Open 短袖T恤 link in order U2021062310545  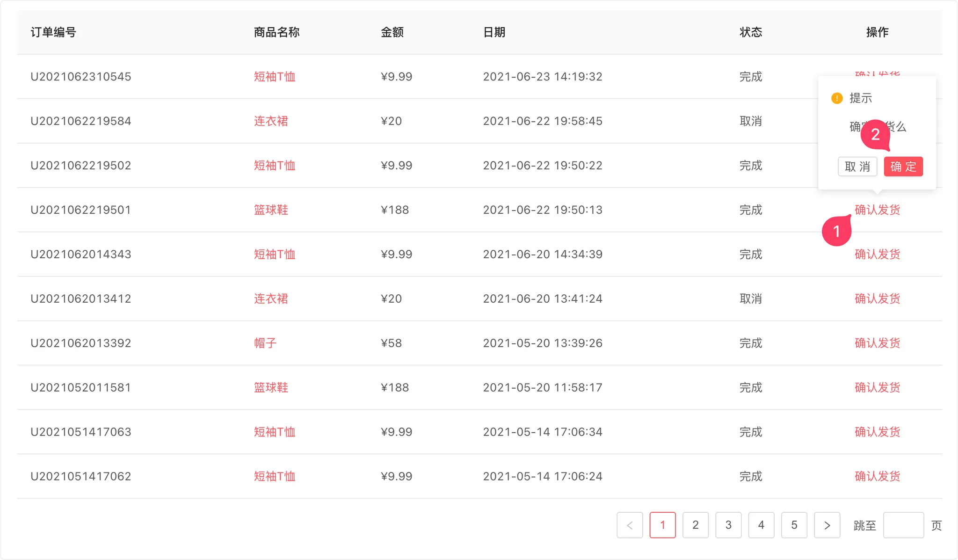[275, 76]
